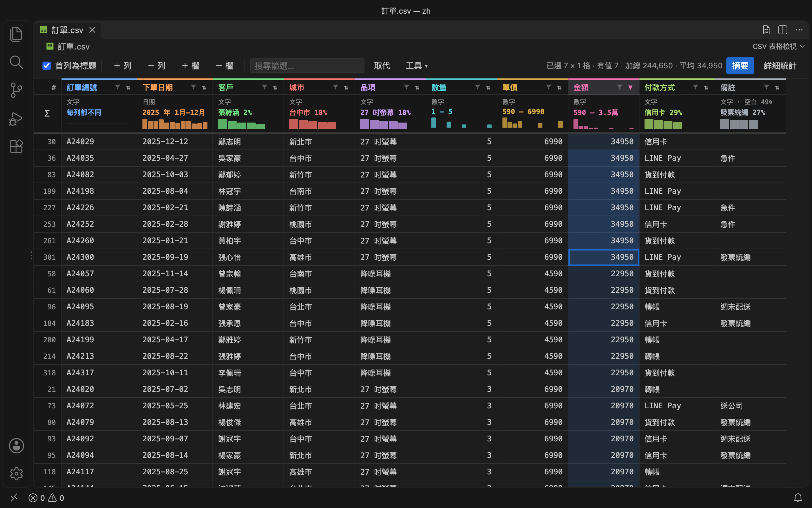Open the Source Control icon
812x508 pixels.
tap(16, 90)
